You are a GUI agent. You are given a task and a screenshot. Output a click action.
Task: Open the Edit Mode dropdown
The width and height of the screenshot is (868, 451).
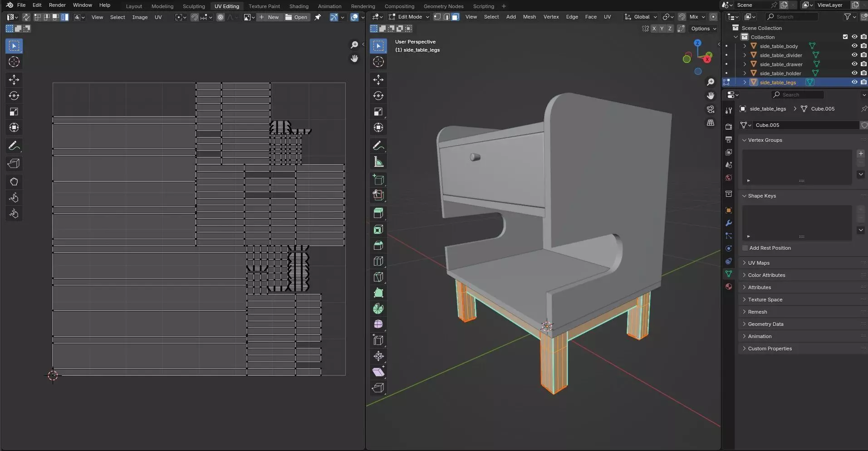pos(409,17)
